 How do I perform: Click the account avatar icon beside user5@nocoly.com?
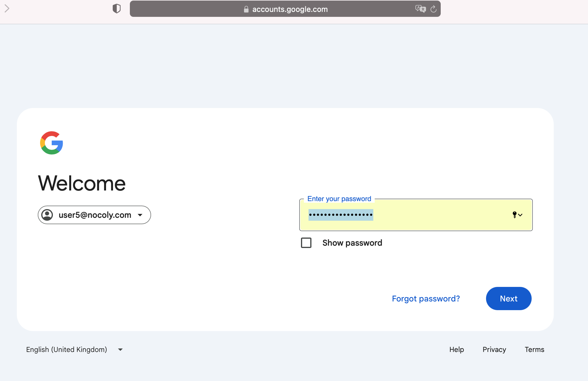coord(47,215)
